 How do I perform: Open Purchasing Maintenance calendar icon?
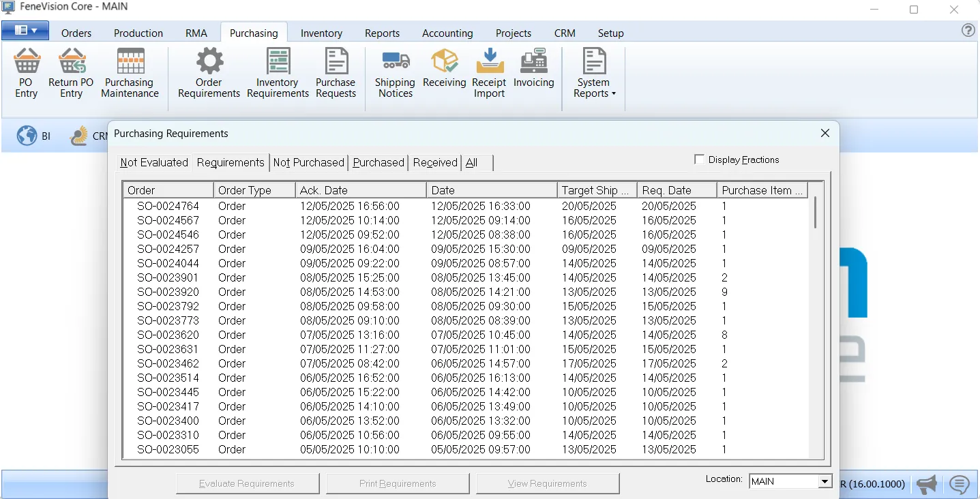[x=130, y=61]
